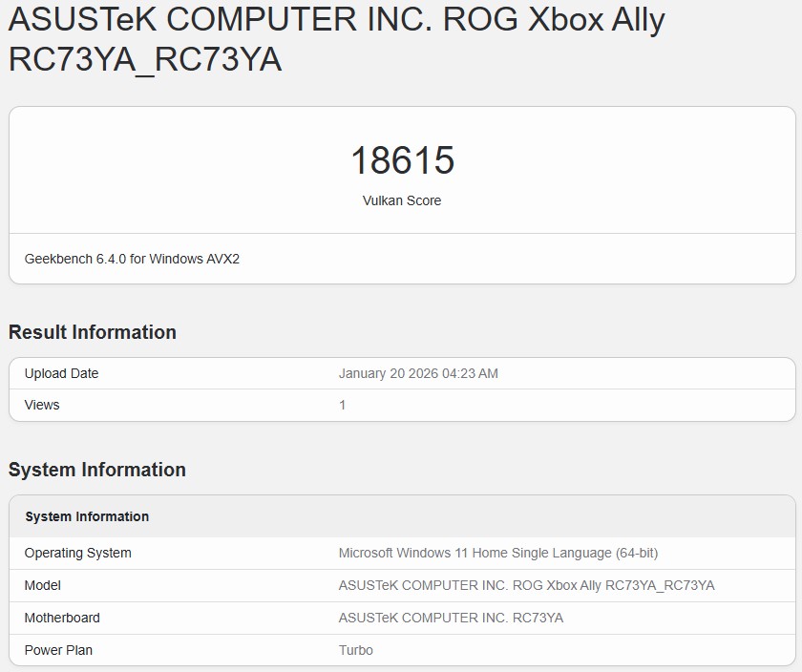The height and width of the screenshot is (672, 802).
Task: Select the Microsoft Windows 11 Home Single Language value
Action: pos(497,553)
